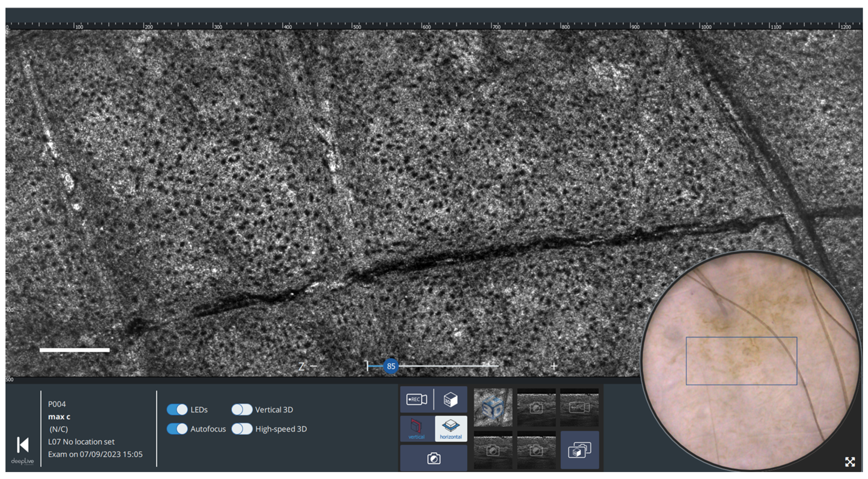Toggle the LEDs switch
Screen dimensions: 868x479
pyautogui.click(x=177, y=409)
